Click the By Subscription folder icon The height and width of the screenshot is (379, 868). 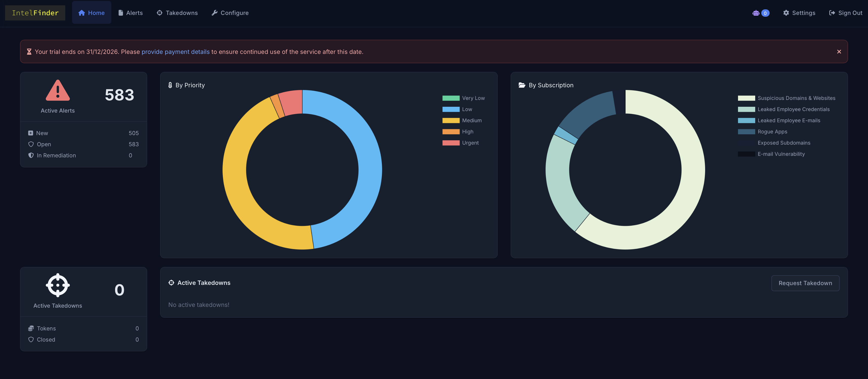[522, 85]
